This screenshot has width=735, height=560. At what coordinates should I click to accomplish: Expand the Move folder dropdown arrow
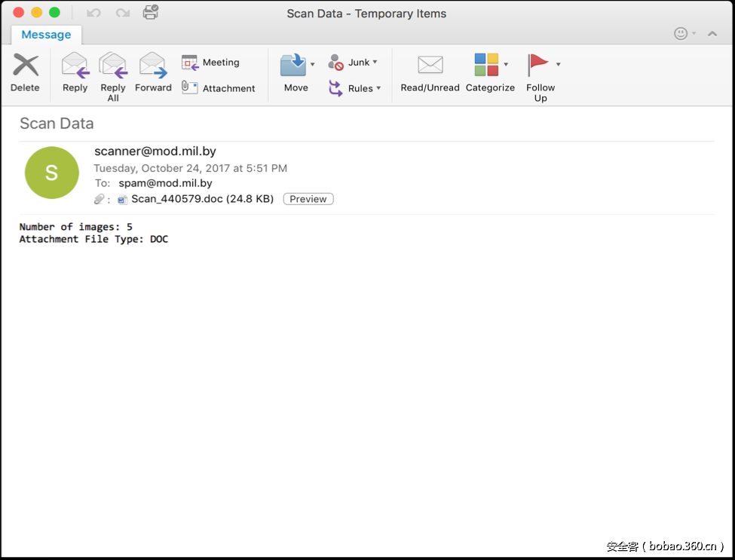point(313,65)
